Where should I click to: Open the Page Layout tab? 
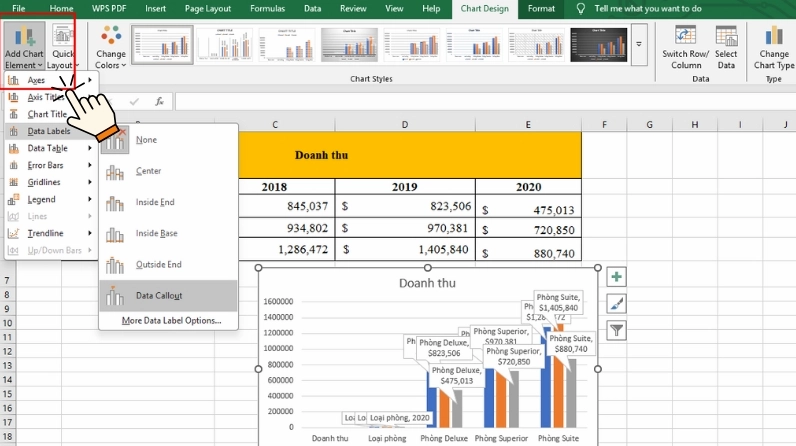point(208,9)
